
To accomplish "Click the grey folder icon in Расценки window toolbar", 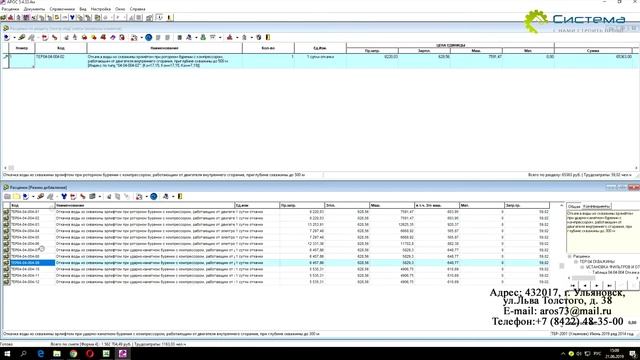I will point(7,197).
